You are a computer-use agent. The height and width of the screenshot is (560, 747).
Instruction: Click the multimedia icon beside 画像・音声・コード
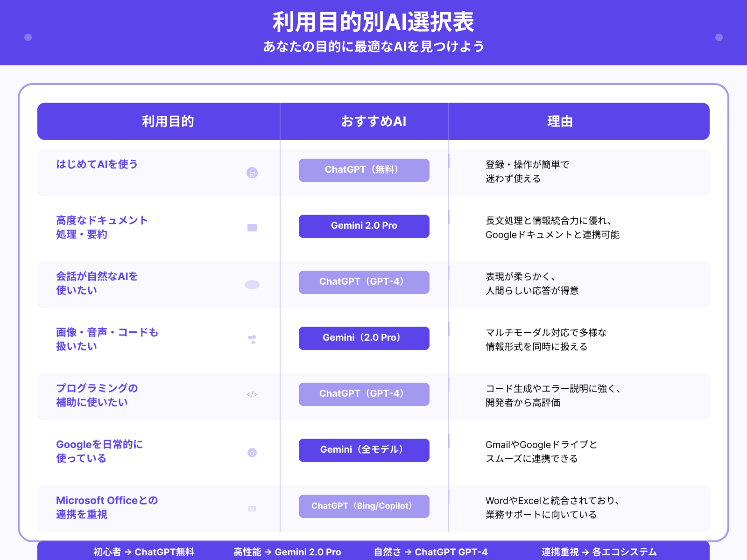pos(253,340)
